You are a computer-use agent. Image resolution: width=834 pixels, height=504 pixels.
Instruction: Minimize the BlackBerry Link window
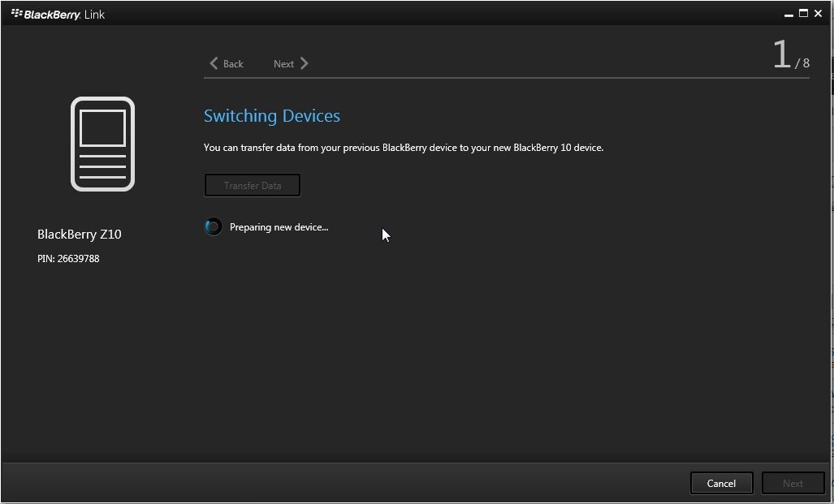click(789, 15)
